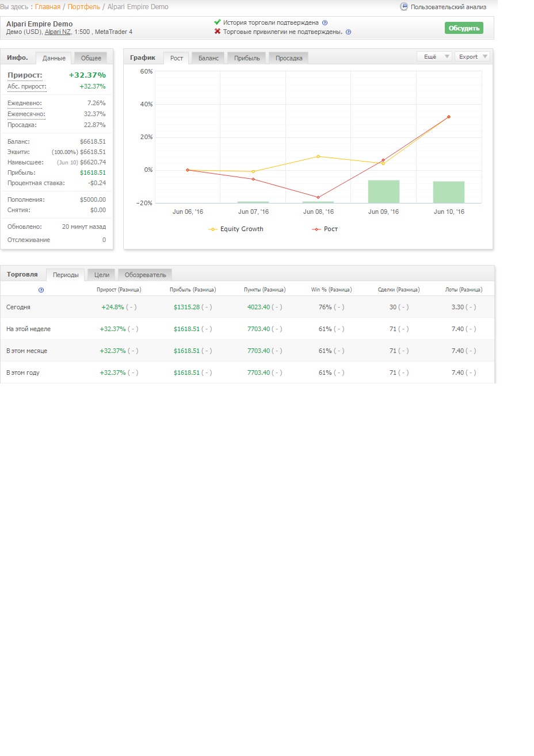The image size is (534, 756).
Task: Click the Прирост +32.37% headline value
Action: pos(87,75)
